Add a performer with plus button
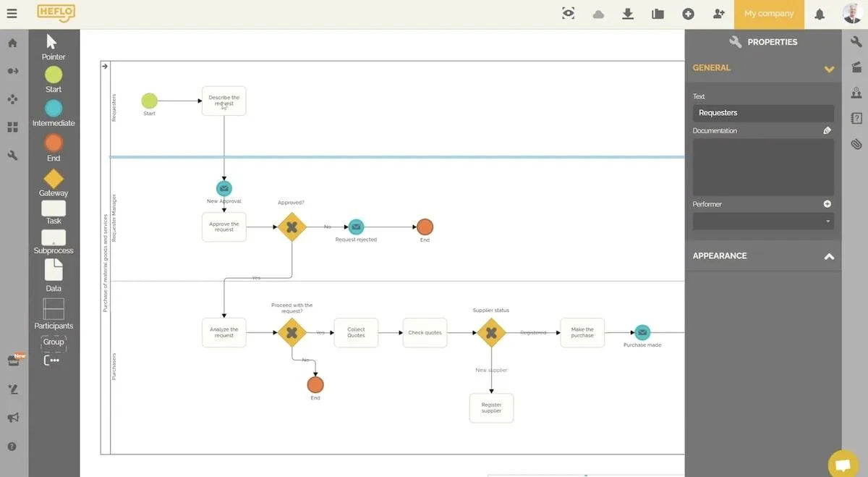 click(827, 204)
